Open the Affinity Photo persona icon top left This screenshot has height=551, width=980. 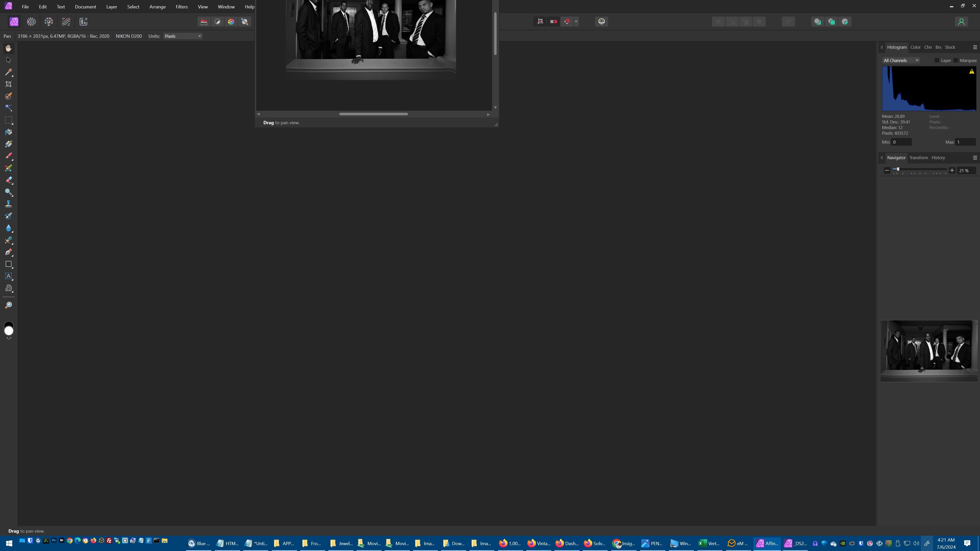pyautogui.click(x=14, y=22)
